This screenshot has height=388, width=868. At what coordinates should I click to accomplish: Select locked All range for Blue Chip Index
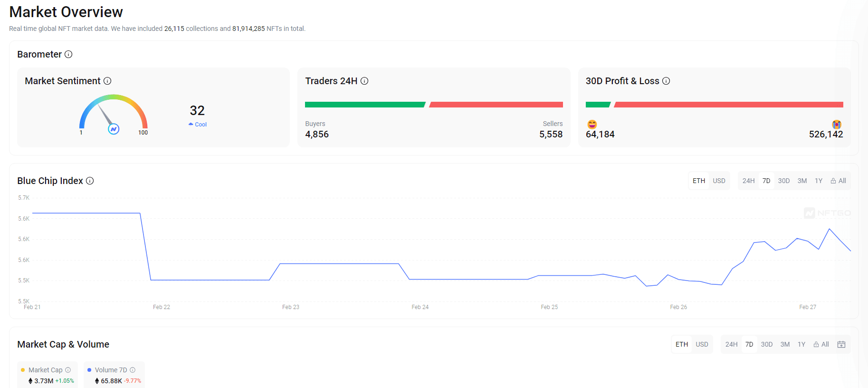[839, 181]
